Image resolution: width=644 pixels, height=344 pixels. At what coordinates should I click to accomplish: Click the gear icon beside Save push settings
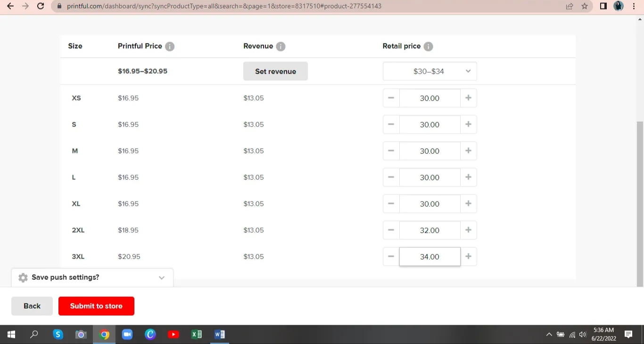[x=23, y=278]
